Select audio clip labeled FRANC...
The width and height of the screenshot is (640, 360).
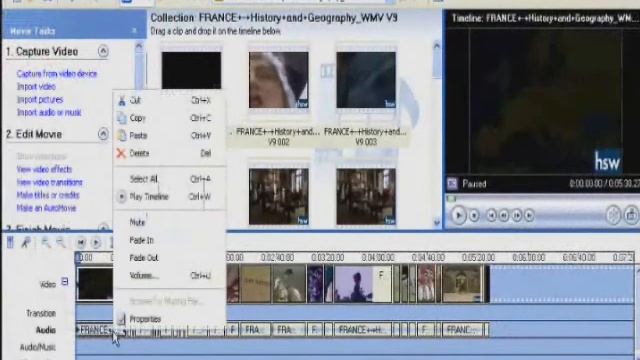[463, 329]
